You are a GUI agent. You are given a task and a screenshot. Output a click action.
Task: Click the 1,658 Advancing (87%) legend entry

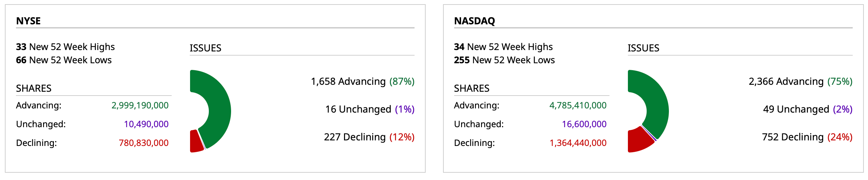tap(362, 82)
